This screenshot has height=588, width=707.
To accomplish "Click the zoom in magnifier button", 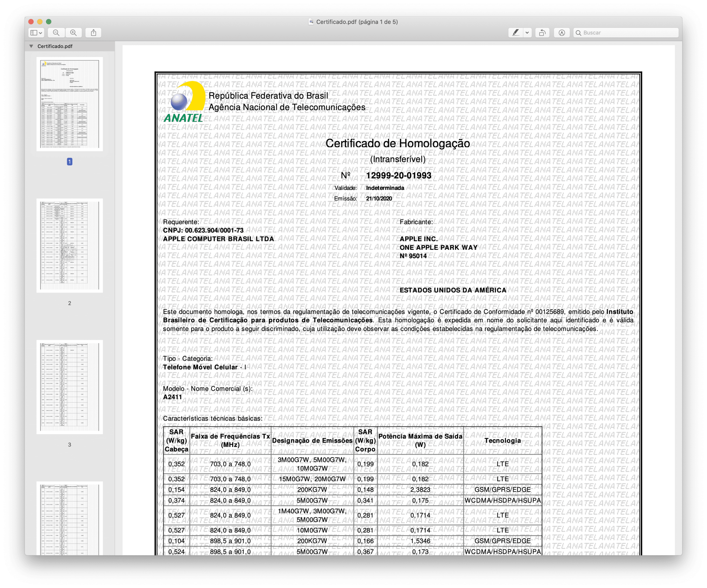I will pyautogui.click(x=73, y=33).
